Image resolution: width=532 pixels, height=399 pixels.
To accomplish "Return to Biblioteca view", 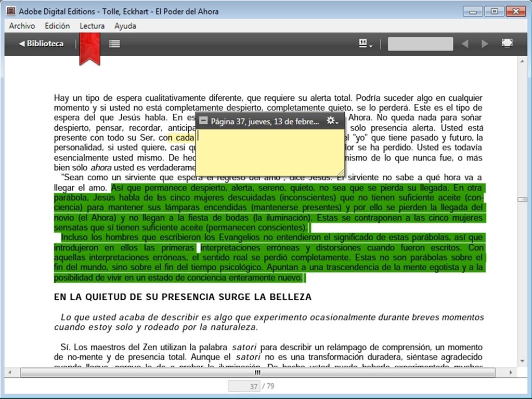I will coord(41,44).
